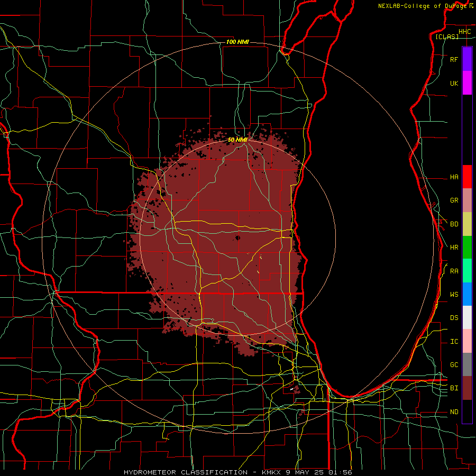Image resolution: width=476 pixels, height=476 pixels.
Task: Click the BD legend label
Action: 454,224
